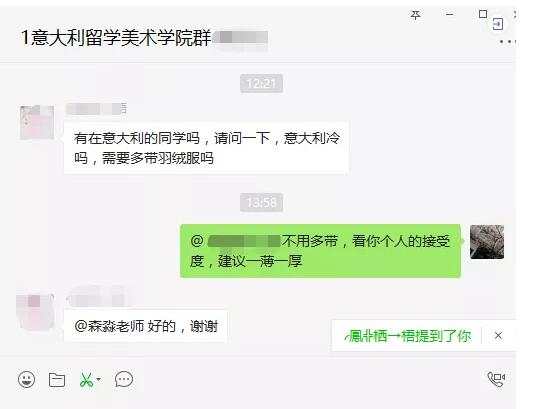Expand the screenshot options dropdown arrow
Viewport: 535px width, 409px height.
click(99, 379)
